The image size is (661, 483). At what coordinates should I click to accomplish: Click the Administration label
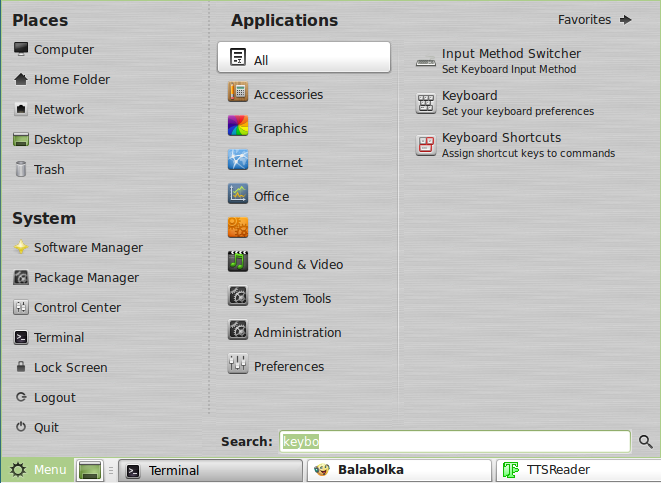pos(297,332)
